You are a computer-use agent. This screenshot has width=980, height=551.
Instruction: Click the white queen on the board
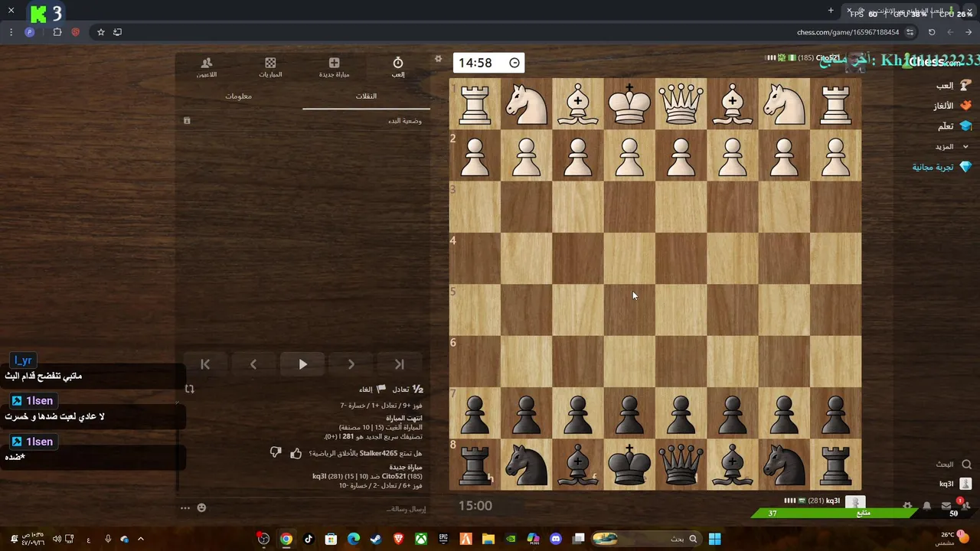tap(681, 104)
